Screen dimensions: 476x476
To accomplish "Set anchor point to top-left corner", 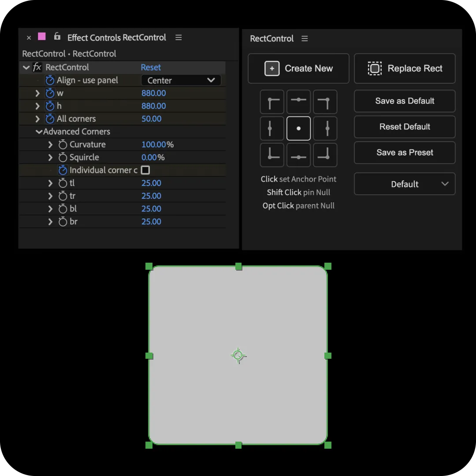I will 272,102.
